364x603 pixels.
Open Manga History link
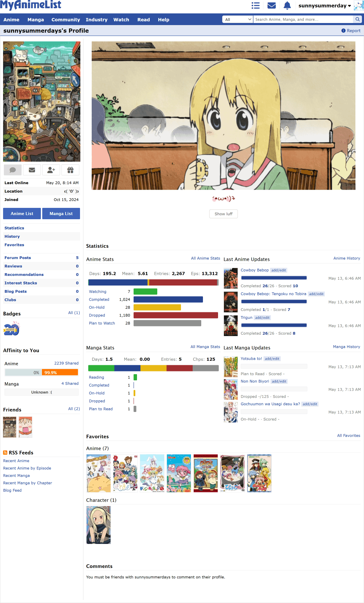346,347
